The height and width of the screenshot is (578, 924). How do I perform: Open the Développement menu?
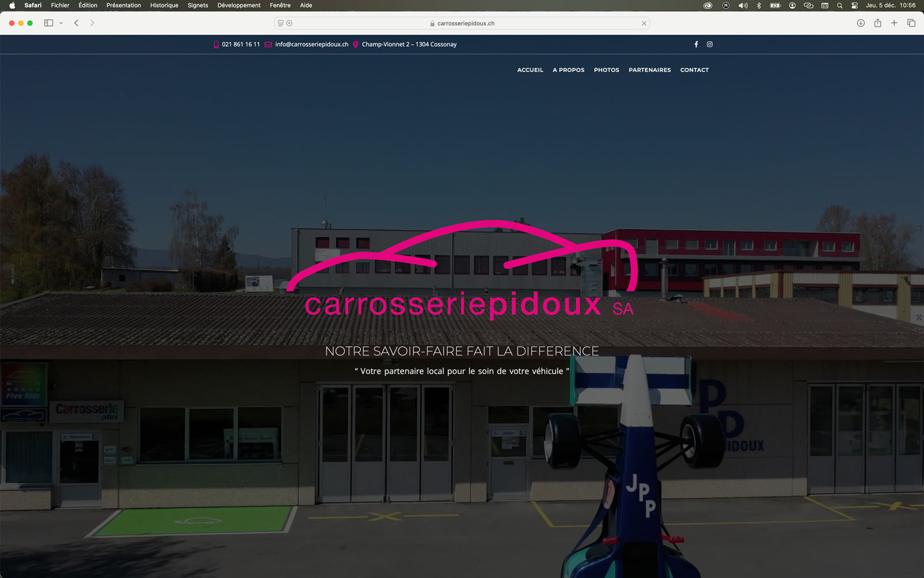(239, 5)
